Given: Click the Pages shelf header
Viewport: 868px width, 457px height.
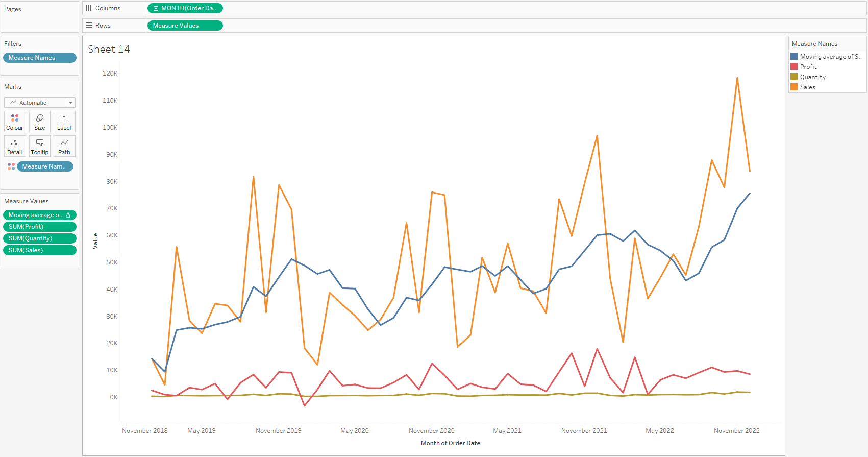Looking at the screenshot, I should click(13, 9).
